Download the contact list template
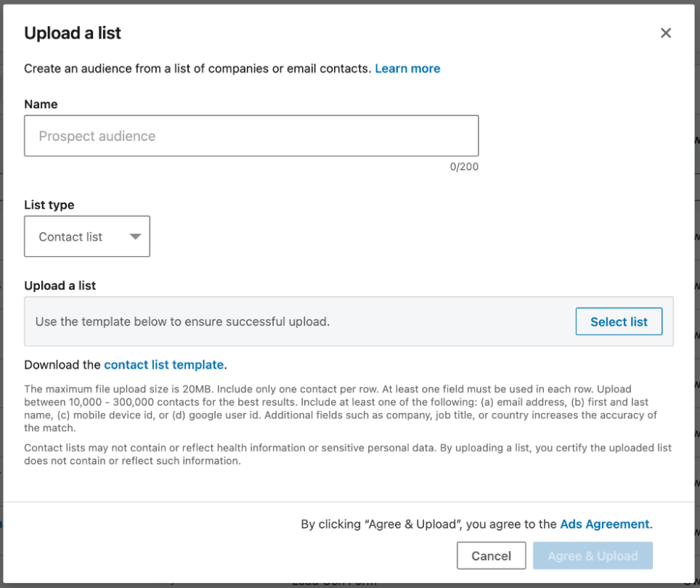The image size is (700, 588). pyautogui.click(x=164, y=364)
